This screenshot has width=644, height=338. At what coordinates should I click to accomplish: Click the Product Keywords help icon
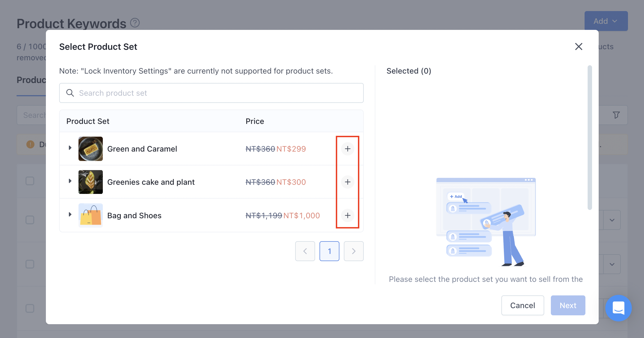135,23
